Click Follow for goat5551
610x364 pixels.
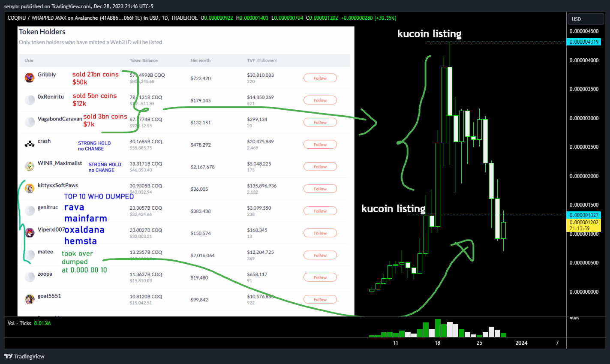pos(320,300)
